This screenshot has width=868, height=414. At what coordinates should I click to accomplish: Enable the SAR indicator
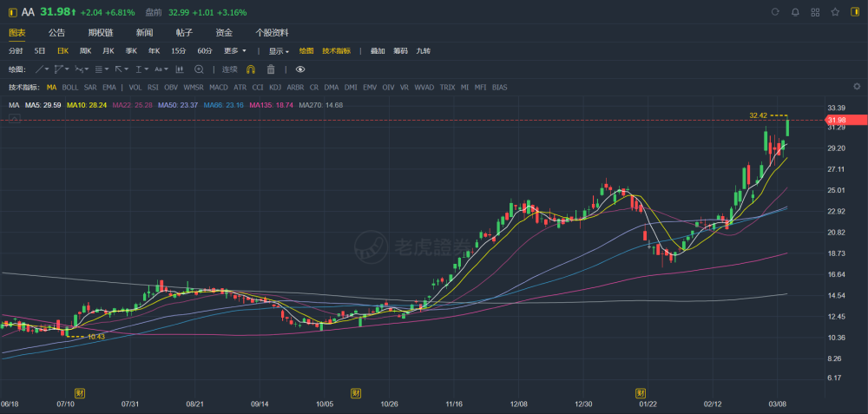[90, 88]
